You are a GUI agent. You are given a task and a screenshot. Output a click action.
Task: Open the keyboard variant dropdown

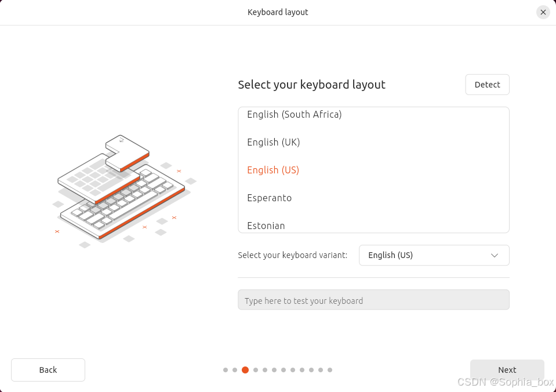pyautogui.click(x=434, y=255)
